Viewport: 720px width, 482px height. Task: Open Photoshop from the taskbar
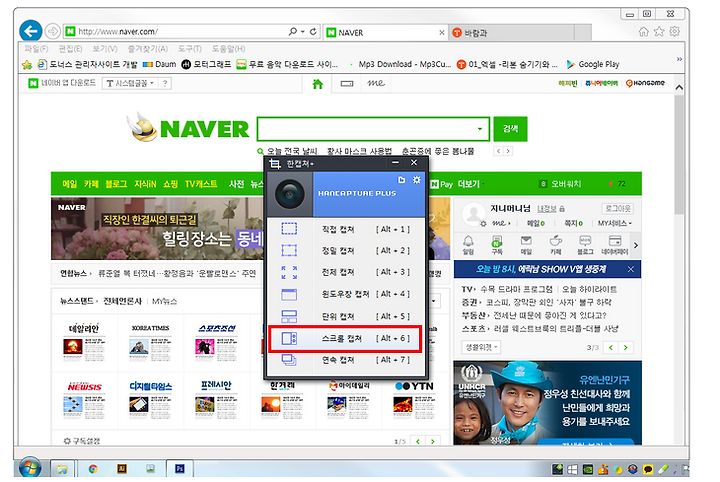pyautogui.click(x=180, y=469)
